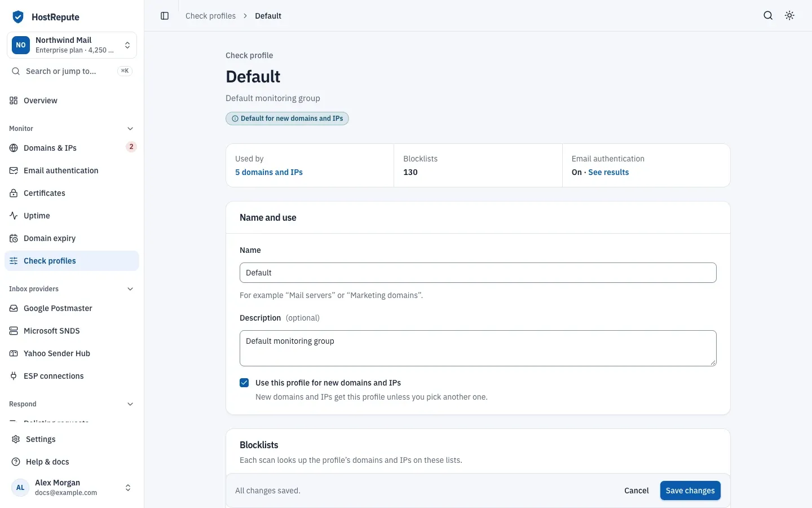Toggle the sidebar panel icon
This screenshot has width=812, height=508.
point(165,16)
